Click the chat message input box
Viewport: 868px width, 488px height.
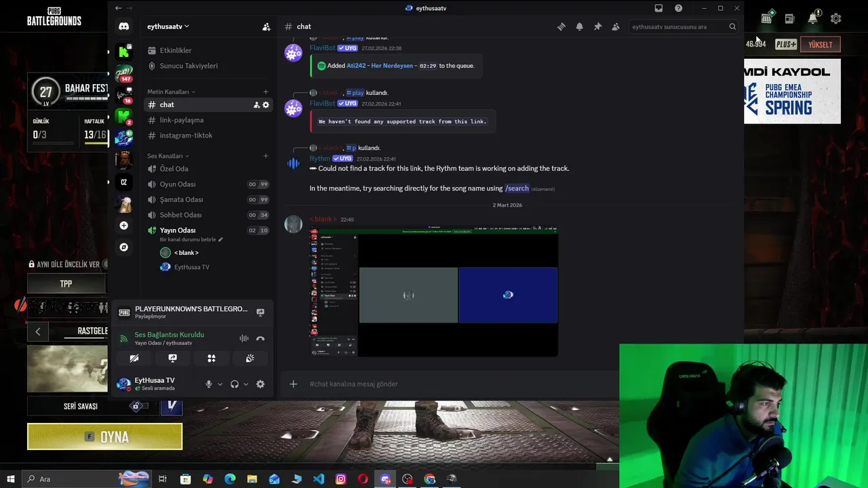click(461, 384)
